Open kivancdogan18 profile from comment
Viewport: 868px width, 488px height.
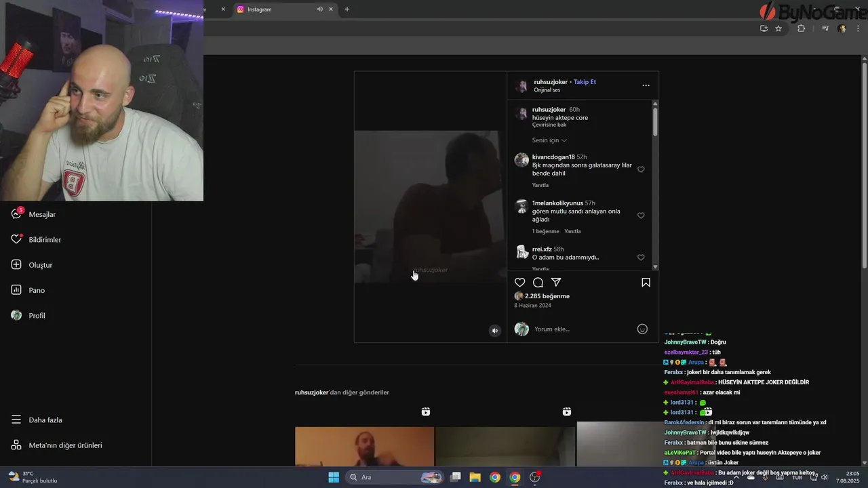pos(553,157)
